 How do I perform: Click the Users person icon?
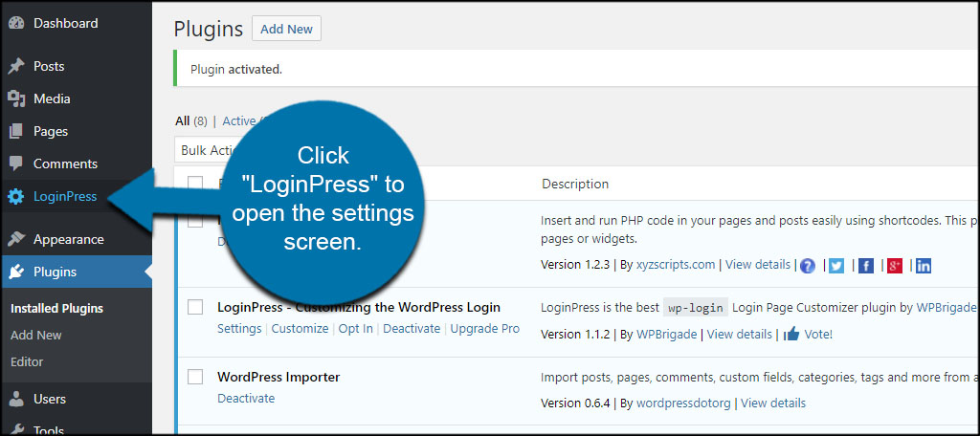[16, 399]
